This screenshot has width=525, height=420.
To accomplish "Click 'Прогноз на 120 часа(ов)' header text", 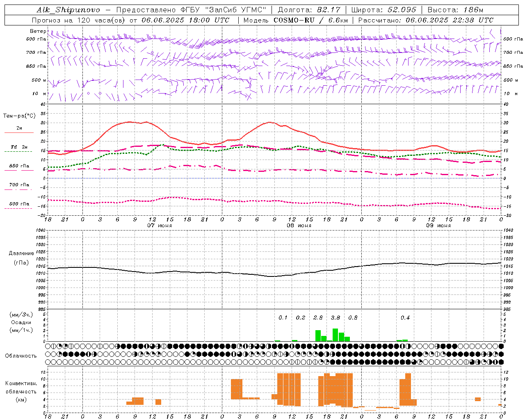I will [79, 20].
